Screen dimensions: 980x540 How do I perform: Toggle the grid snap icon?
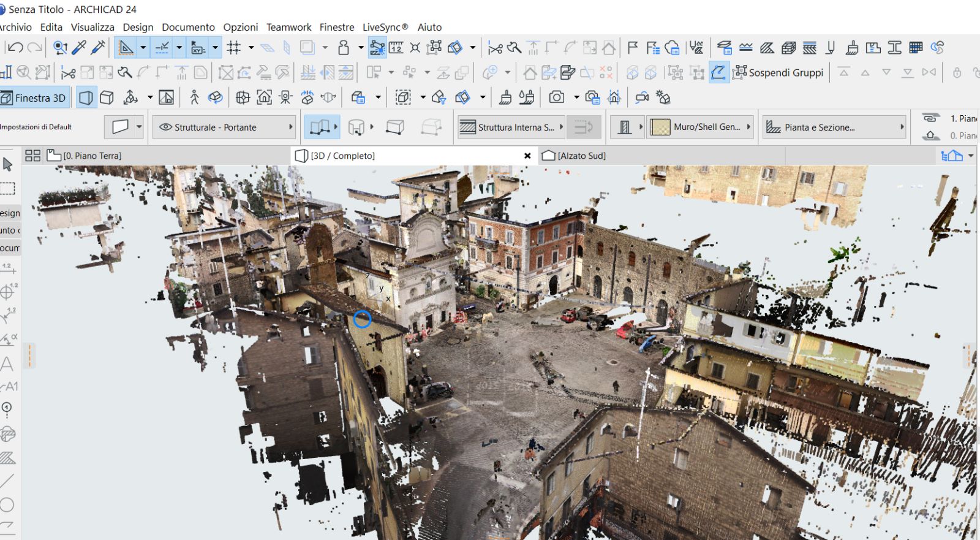click(233, 48)
